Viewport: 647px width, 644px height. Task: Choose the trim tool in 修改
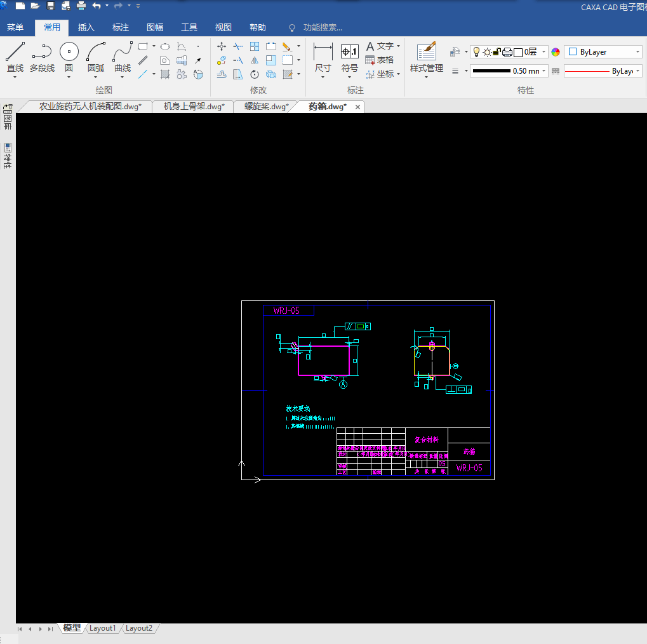pos(238,46)
